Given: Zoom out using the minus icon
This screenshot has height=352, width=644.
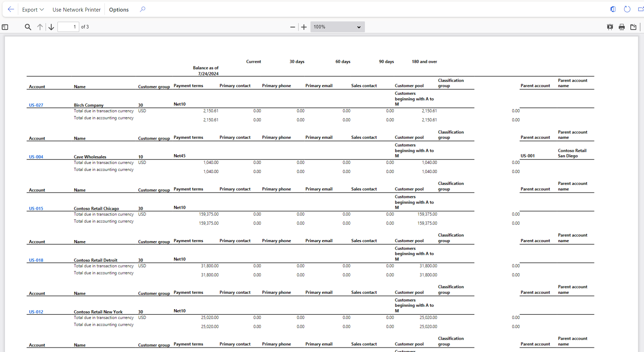Looking at the screenshot, I should (x=293, y=27).
